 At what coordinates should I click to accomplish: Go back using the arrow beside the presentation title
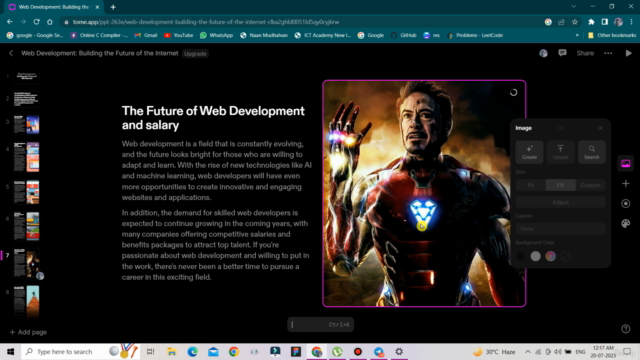pos(11,53)
